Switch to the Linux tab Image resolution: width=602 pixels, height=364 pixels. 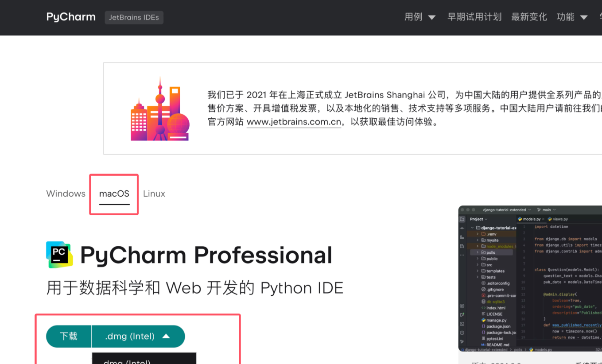(x=154, y=194)
